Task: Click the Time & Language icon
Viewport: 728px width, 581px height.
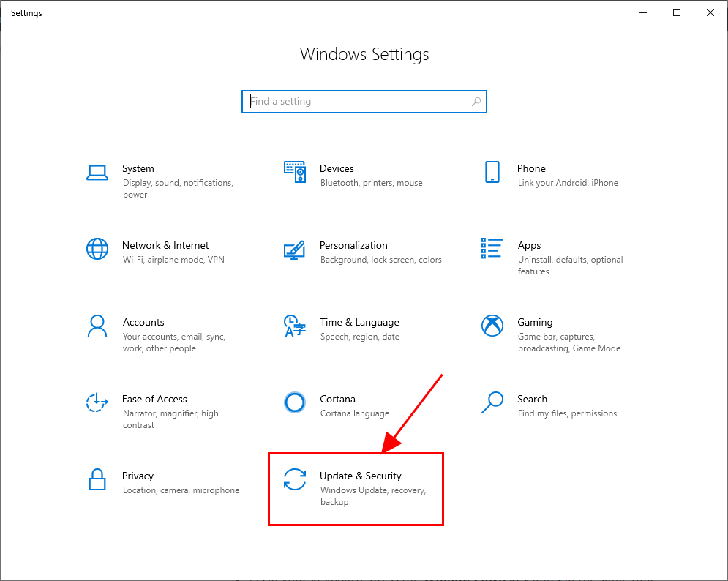Action: pos(295,326)
